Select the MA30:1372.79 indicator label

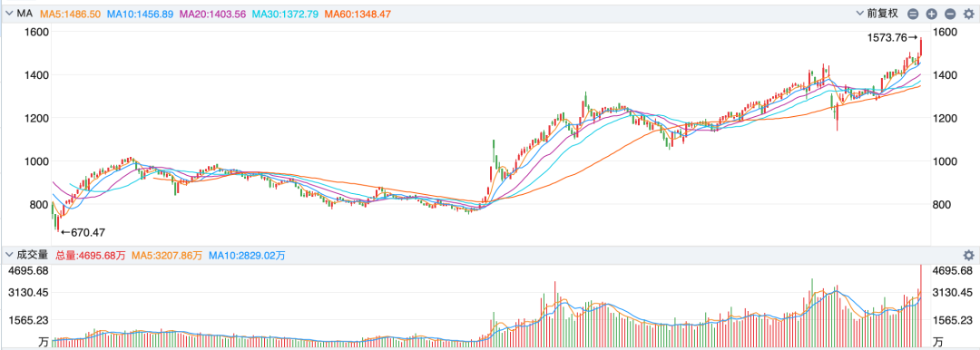tap(286, 14)
